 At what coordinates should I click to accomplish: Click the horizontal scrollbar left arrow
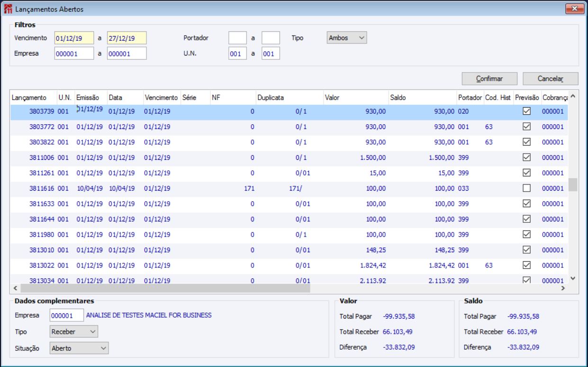pyautogui.click(x=15, y=288)
